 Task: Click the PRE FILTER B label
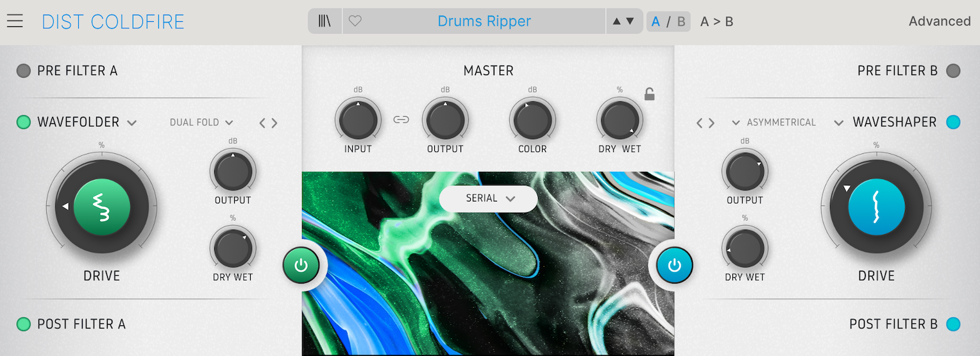pyautogui.click(x=897, y=71)
